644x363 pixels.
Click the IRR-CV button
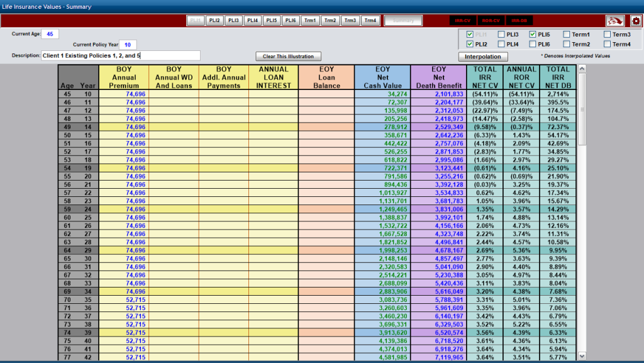[x=463, y=21]
